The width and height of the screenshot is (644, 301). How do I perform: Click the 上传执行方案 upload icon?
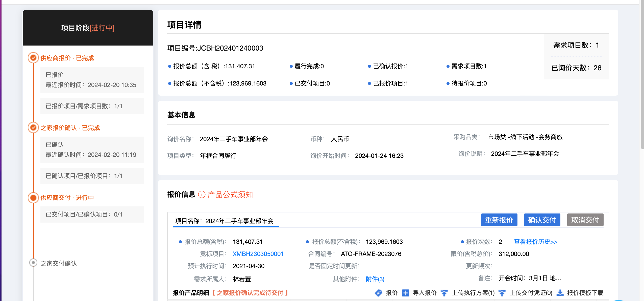point(444,293)
